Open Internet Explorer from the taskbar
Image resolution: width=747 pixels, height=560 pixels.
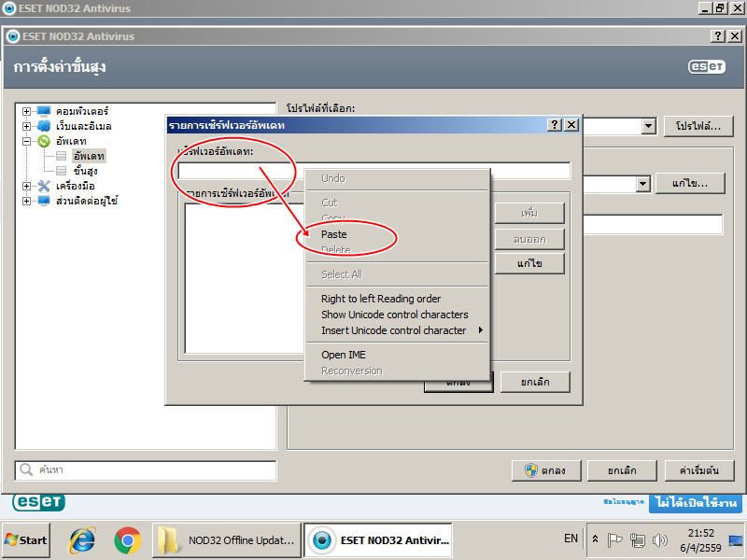[x=82, y=540]
